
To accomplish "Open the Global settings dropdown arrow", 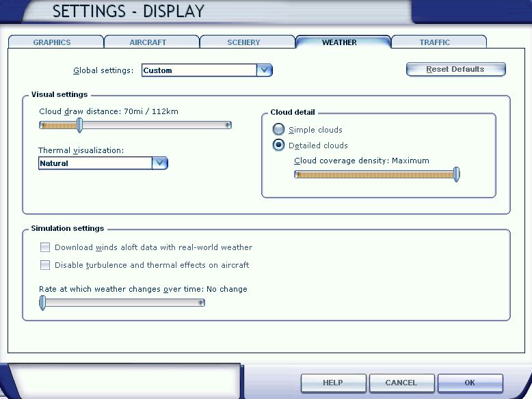I will click(x=265, y=70).
